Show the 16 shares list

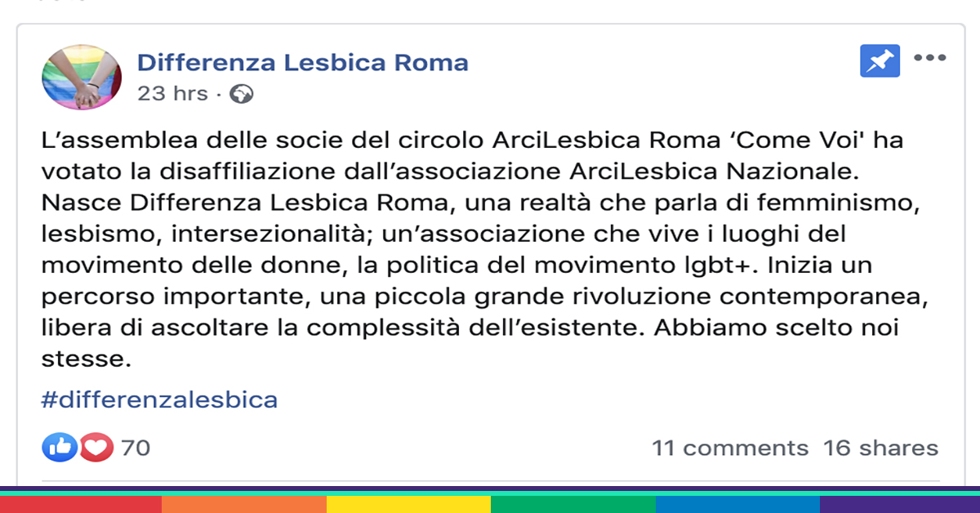(880, 448)
